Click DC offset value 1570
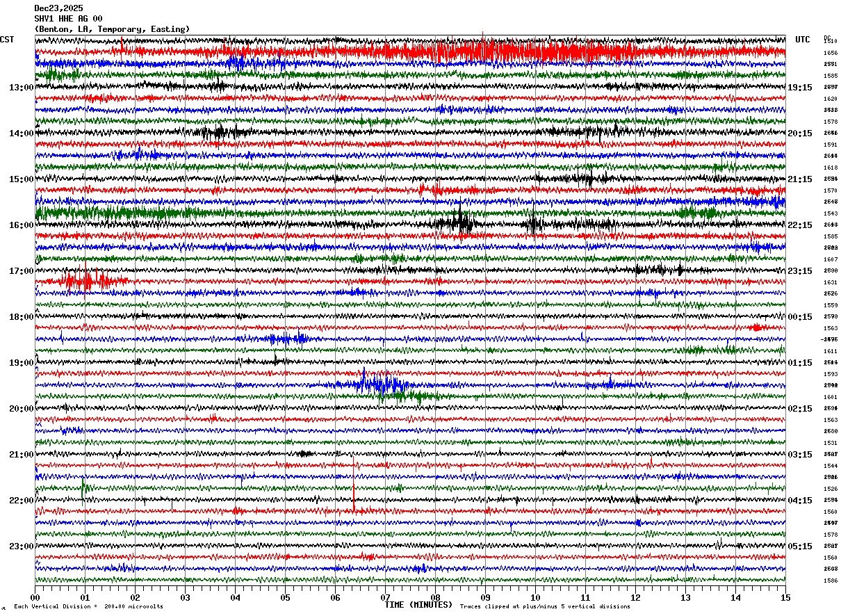This screenshot has height=616, width=841. pyautogui.click(x=831, y=191)
